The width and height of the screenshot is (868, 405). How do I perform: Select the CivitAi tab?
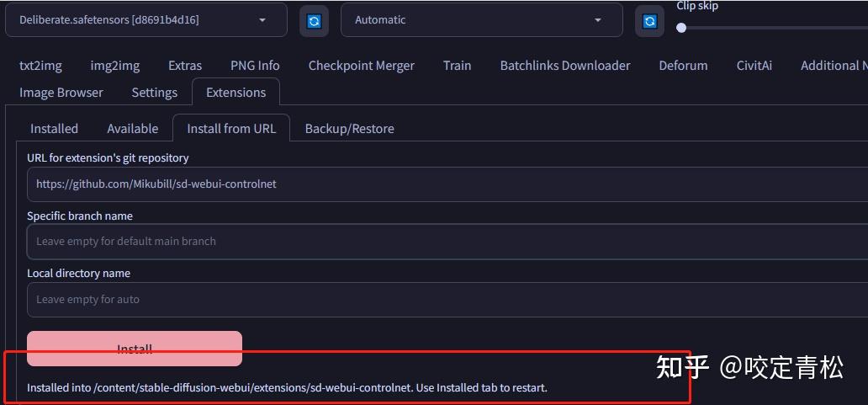pyautogui.click(x=754, y=66)
